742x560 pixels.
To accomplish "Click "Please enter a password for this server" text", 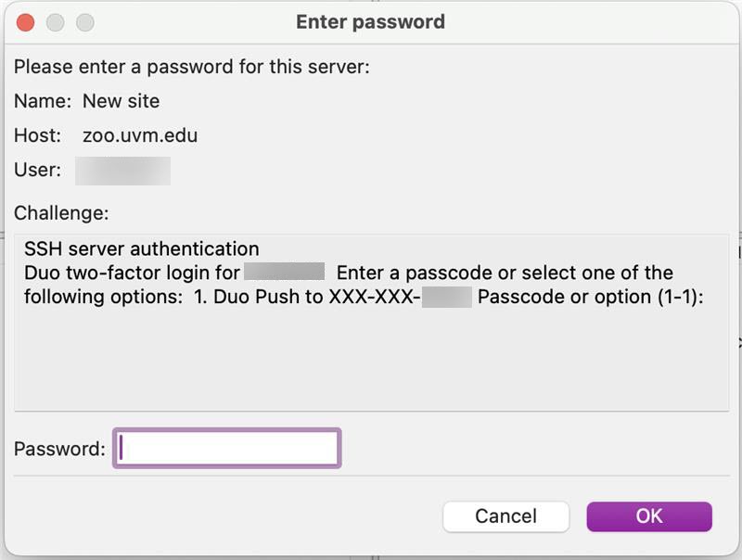I will coord(191,67).
